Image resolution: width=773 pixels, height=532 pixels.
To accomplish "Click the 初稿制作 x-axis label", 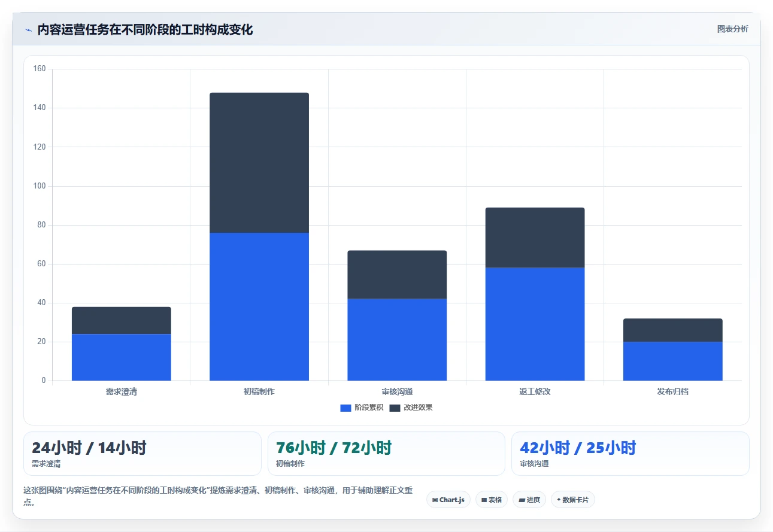I will point(259,391).
